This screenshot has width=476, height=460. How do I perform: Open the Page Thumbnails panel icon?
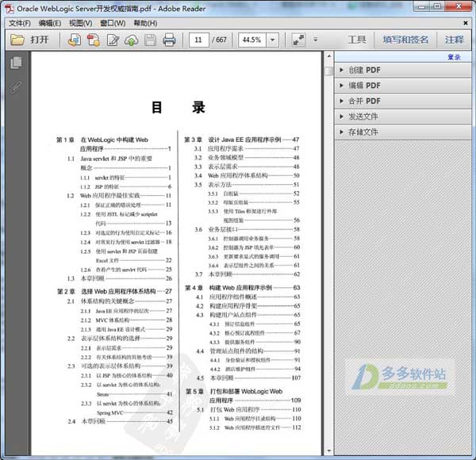(16, 63)
